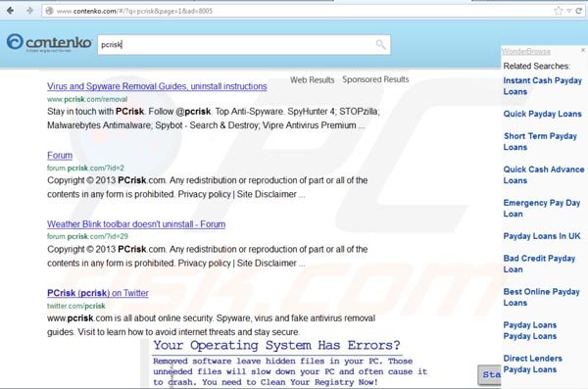Open Virus and Spyware Removal Guides result

click(x=157, y=86)
